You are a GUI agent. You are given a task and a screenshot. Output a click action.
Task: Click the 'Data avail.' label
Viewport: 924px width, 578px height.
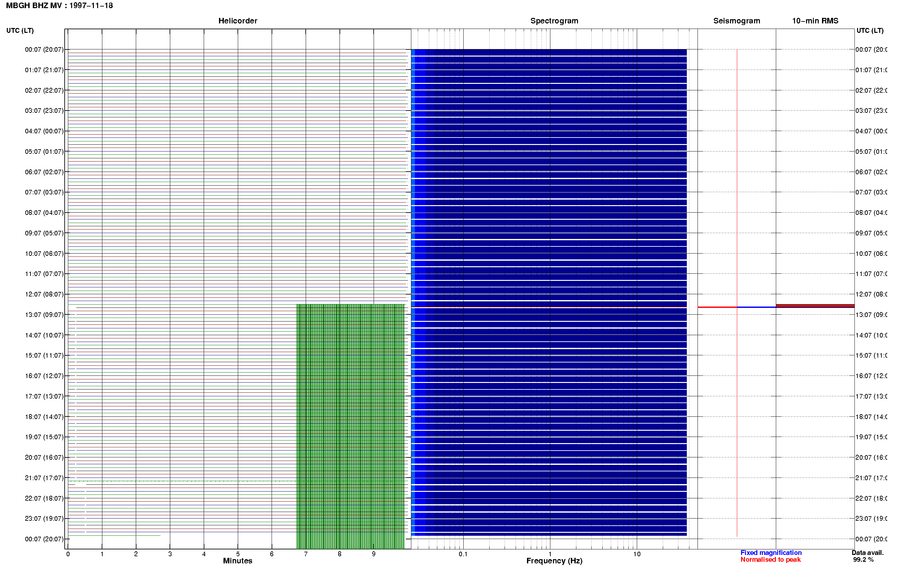pos(867,553)
